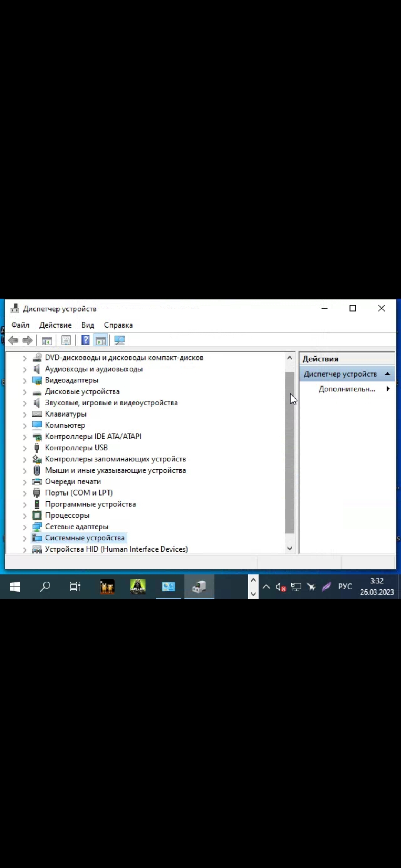
Task: Click the Компьютер monitor icon
Action: click(x=37, y=425)
